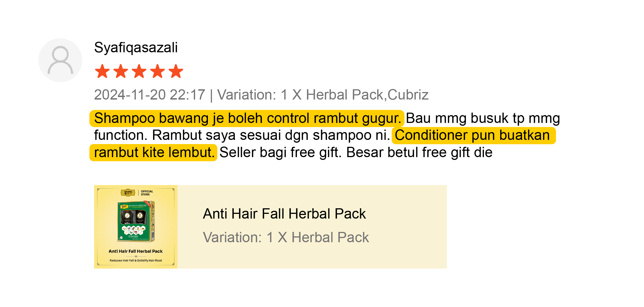Image resolution: width=644 pixels, height=307 pixels.
Task: Click Variation: 1 X Herbal Pack,Cubriz text
Action: tap(323, 95)
